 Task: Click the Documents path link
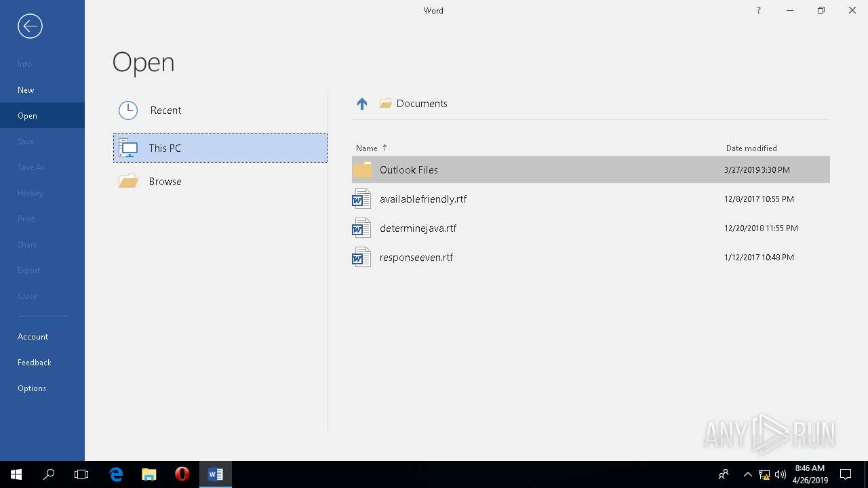422,104
